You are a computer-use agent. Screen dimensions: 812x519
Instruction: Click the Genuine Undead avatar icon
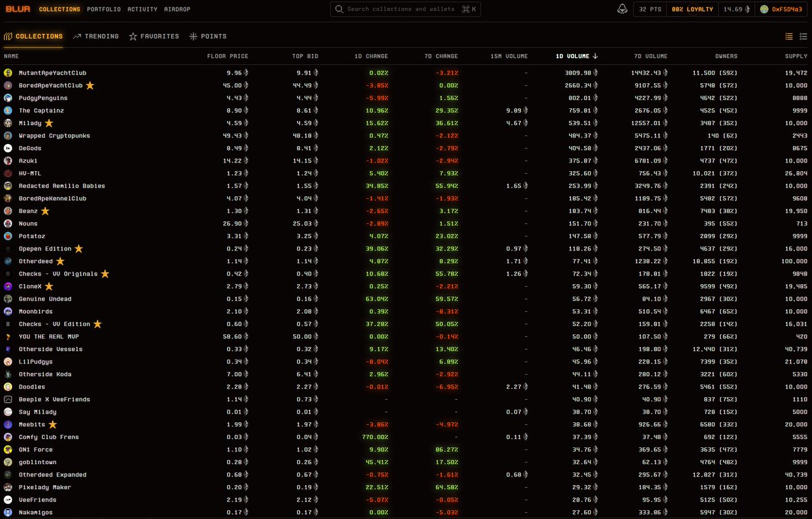8,299
